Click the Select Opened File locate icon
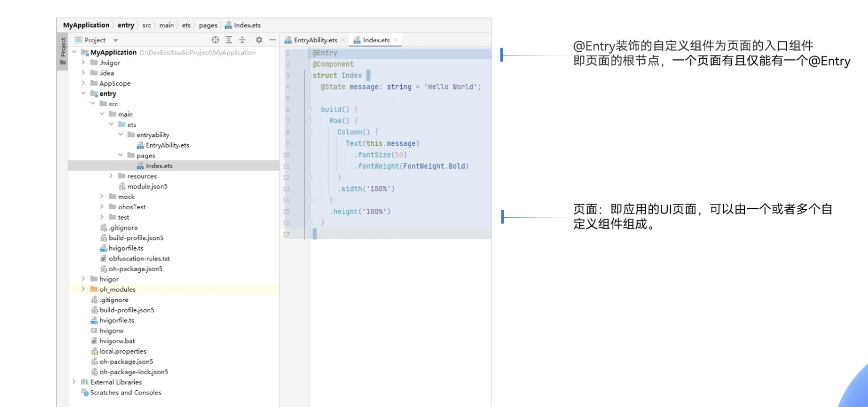868x407 pixels. [215, 40]
